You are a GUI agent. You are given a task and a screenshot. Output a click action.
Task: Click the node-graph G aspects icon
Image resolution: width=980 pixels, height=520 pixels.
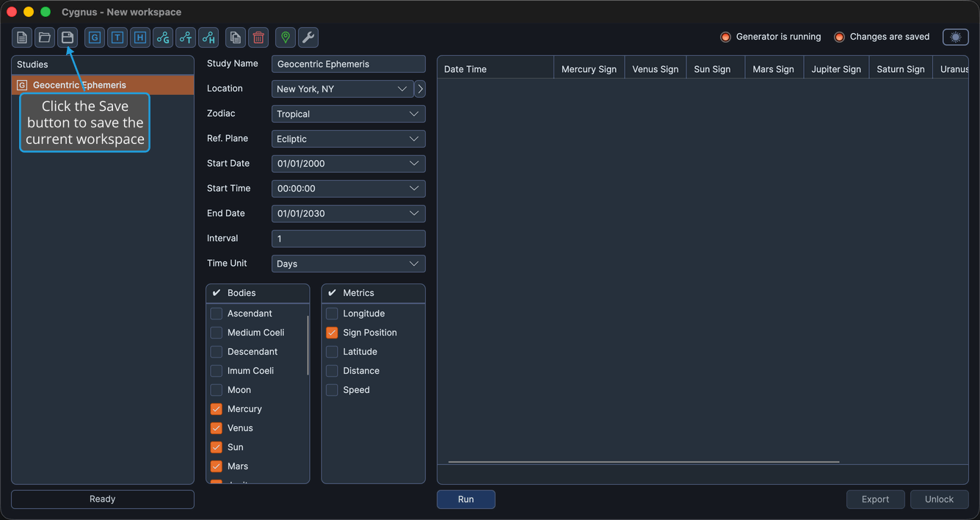[x=163, y=37]
